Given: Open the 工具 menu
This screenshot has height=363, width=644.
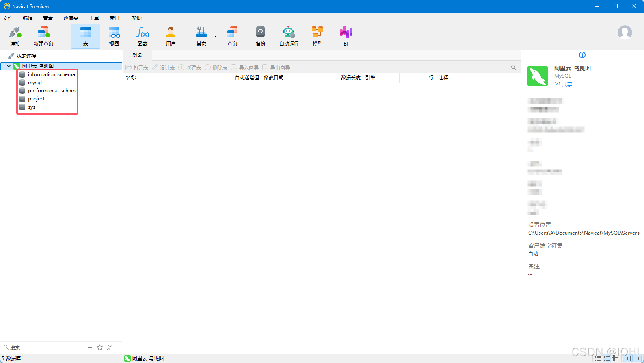Looking at the screenshot, I should (94, 18).
